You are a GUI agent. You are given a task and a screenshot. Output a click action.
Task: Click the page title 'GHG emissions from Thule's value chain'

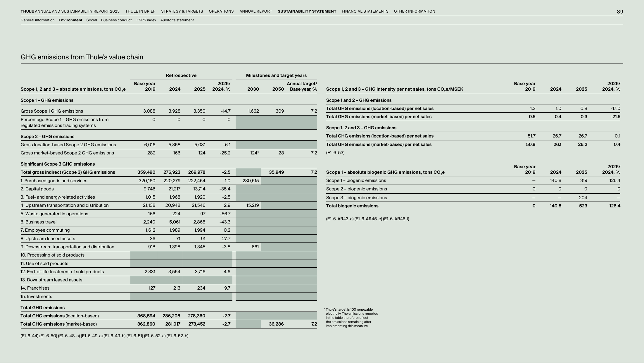pos(82,57)
